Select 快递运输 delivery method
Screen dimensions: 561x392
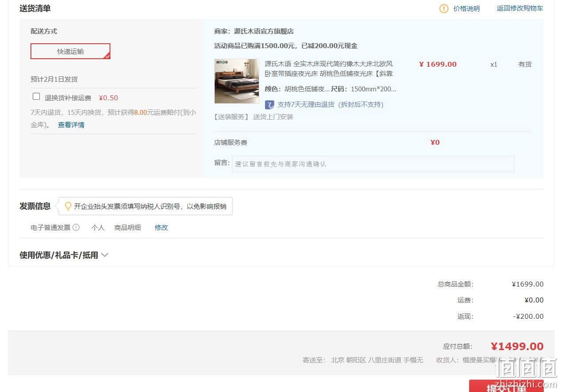click(x=70, y=51)
